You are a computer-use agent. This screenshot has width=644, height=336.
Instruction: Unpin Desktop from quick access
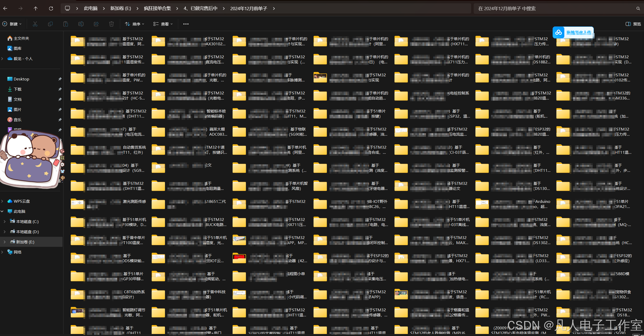pos(60,79)
